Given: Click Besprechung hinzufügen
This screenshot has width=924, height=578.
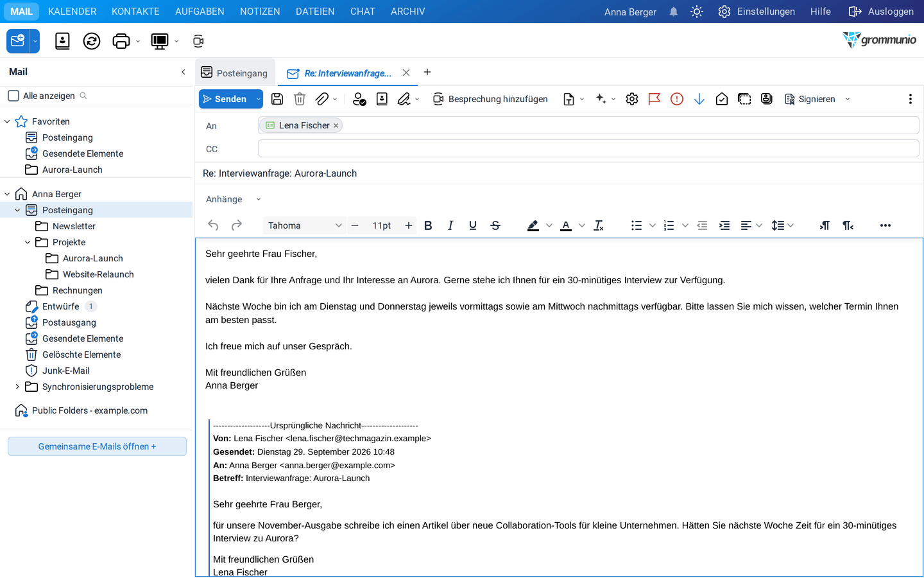Looking at the screenshot, I should (x=490, y=99).
